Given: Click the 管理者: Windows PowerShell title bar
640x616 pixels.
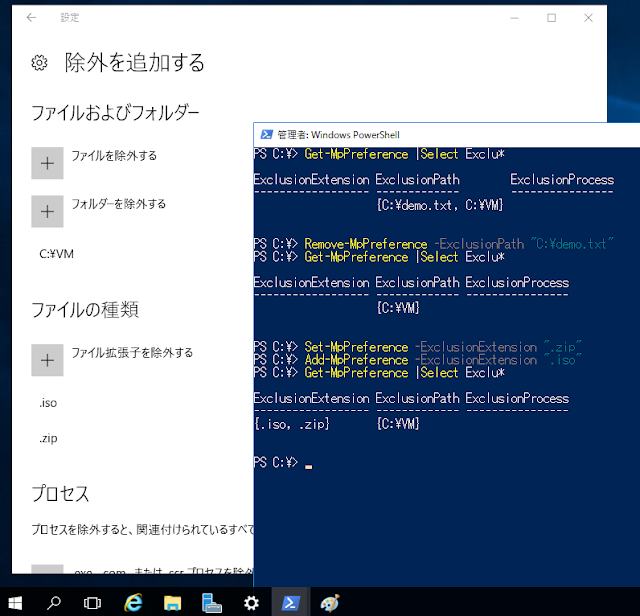Looking at the screenshot, I should (x=447, y=135).
